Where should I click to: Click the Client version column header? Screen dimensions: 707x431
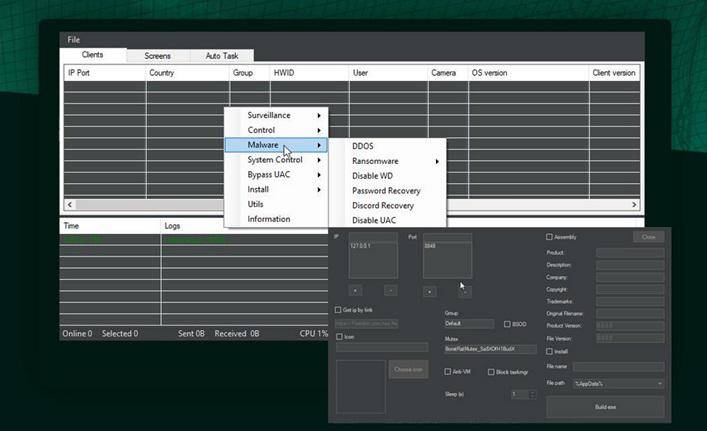point(614,73)
